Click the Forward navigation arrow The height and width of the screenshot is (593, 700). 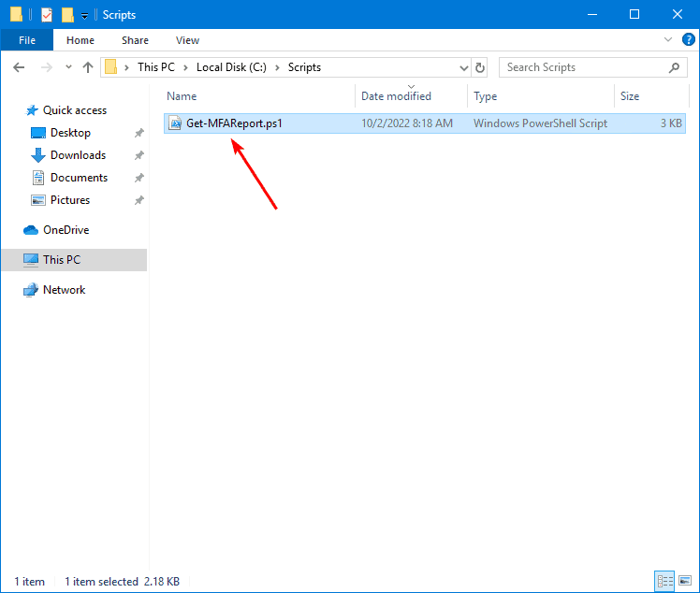coord(47,67)
